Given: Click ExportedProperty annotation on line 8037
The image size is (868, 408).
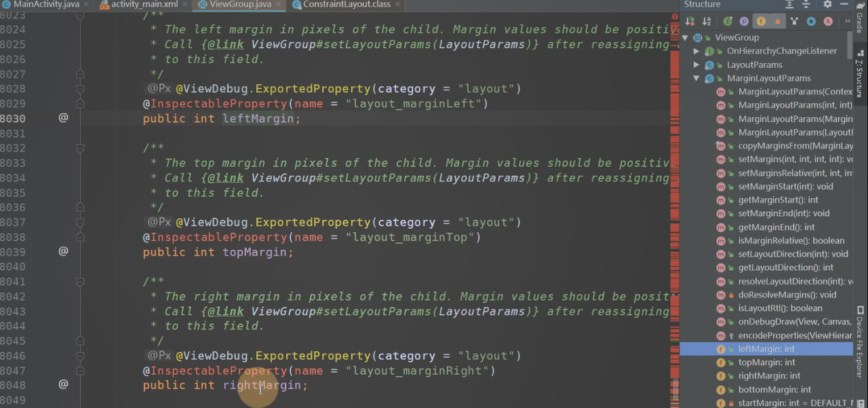Looking at the screenshot, I should [313, 222].
